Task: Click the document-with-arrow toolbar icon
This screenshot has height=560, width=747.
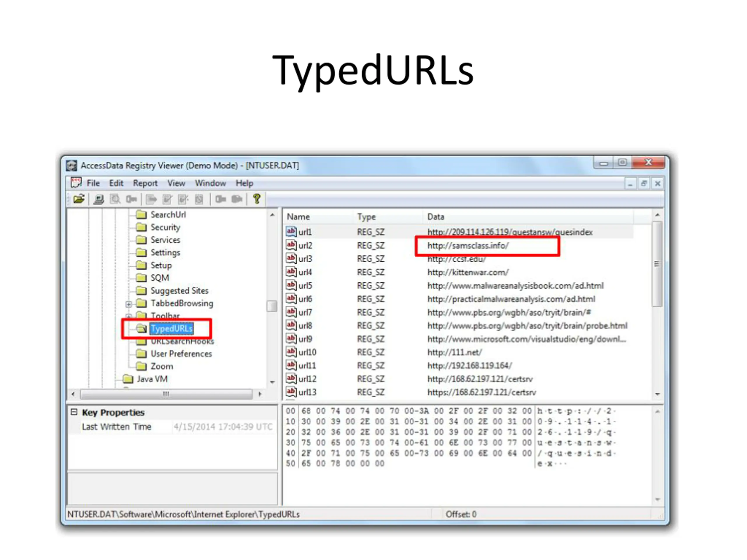Action: (151, 199)
